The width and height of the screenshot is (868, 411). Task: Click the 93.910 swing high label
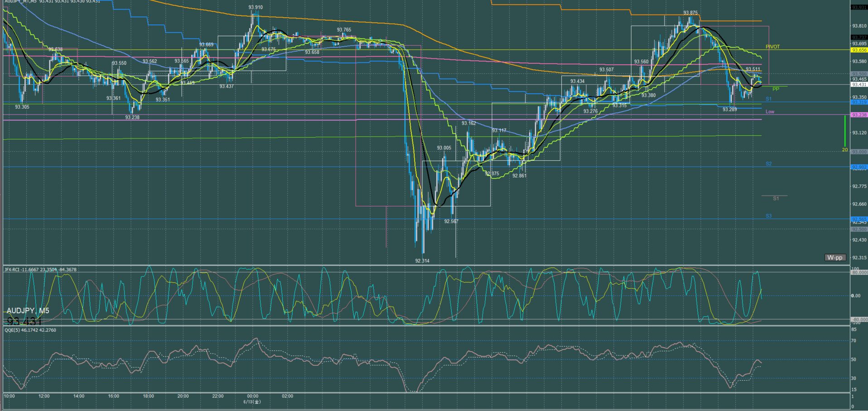256,8
